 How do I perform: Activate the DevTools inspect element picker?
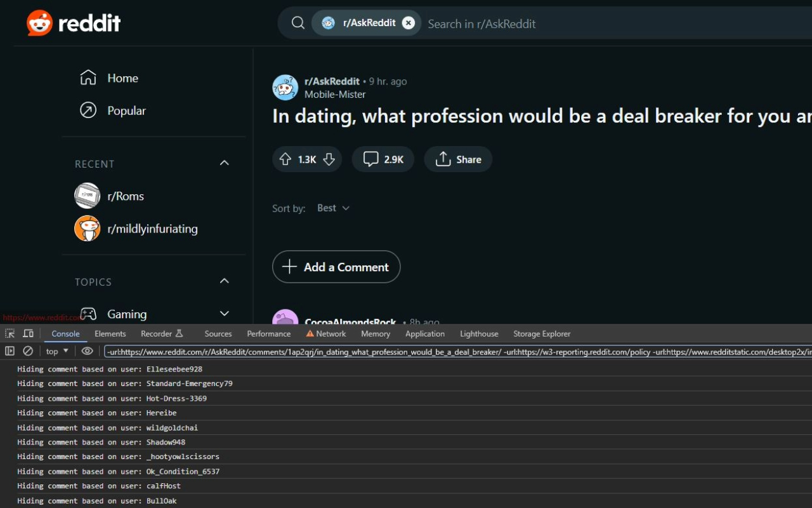coord(10,333)
